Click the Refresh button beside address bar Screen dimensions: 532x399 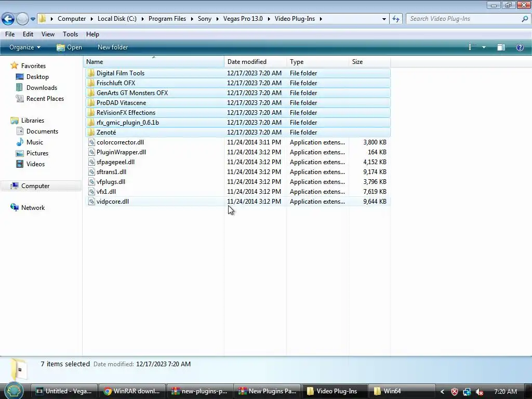click(396, 19)
